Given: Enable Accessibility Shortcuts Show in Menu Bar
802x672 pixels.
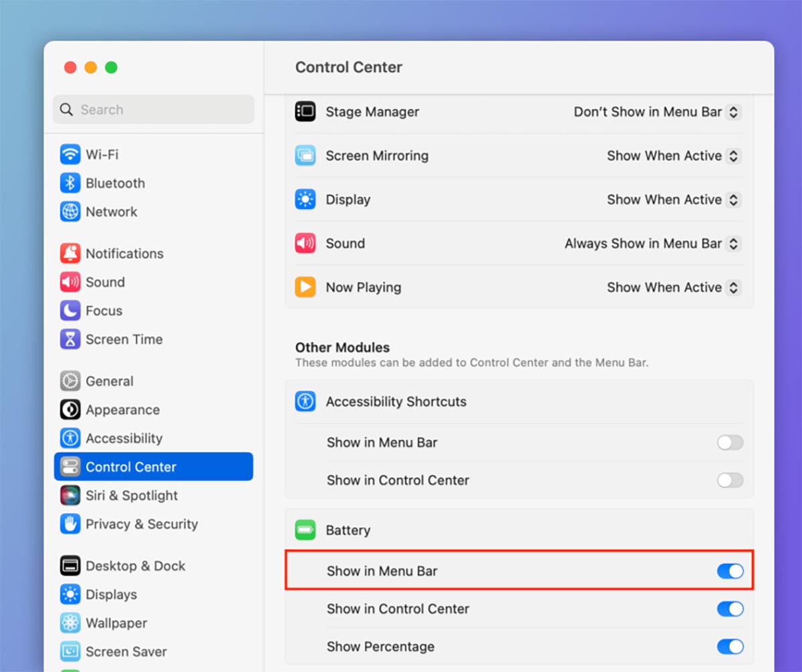Looking at the screenshot, I should [730, 442].
